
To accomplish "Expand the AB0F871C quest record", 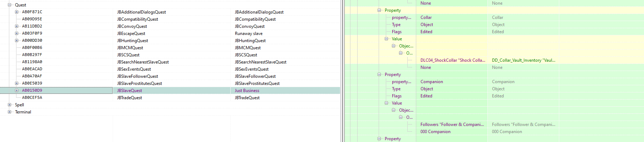I will [17, 12].
